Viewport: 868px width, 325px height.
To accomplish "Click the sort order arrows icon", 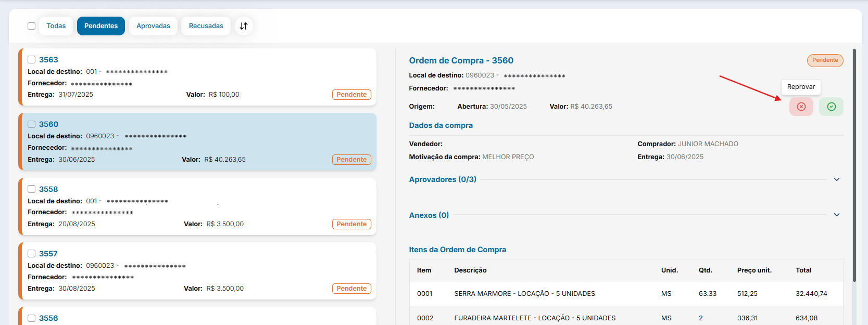I will click(x=244, y=26).
